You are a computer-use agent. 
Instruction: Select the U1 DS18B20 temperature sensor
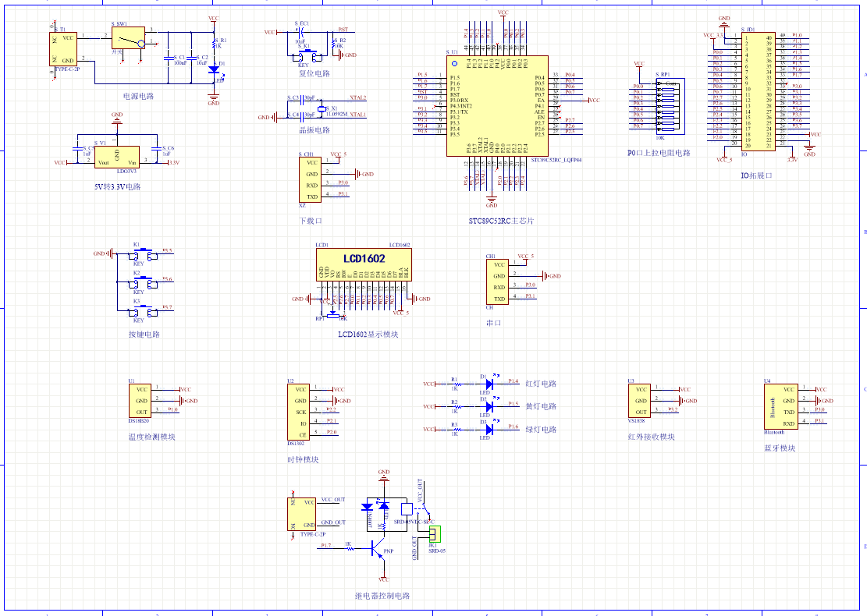point(140,401)
